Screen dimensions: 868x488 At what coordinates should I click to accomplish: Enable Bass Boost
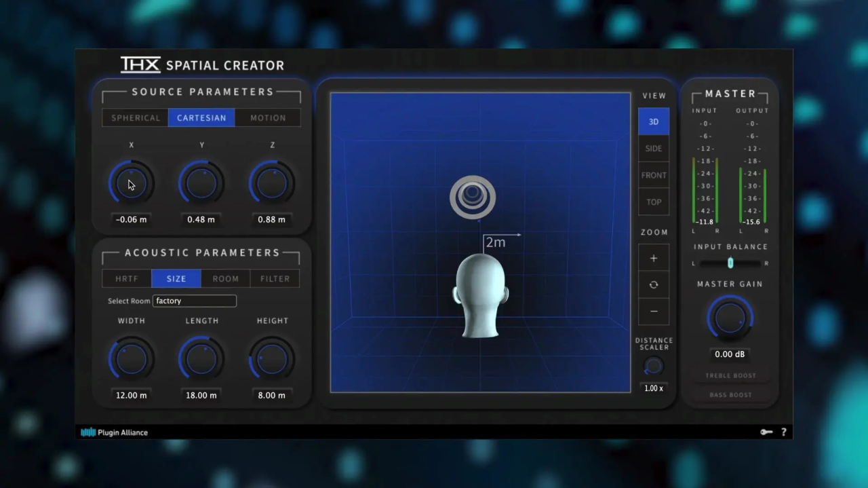pyautogui.click(x=730, y=394)
